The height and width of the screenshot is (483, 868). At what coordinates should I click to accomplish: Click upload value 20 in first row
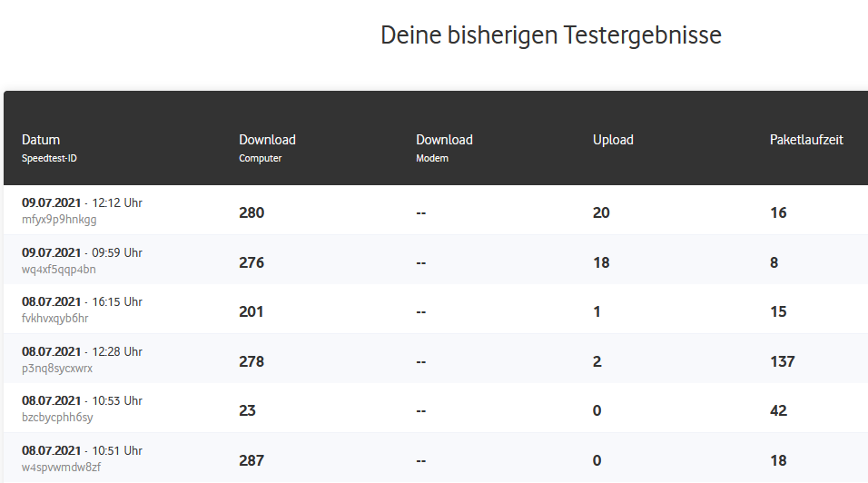point(601,212)
